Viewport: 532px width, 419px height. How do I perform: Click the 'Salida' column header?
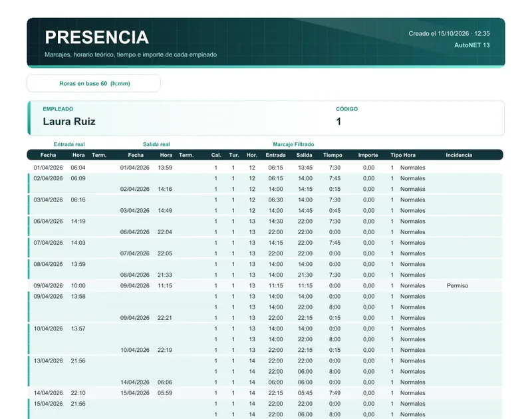coord(304,155)
